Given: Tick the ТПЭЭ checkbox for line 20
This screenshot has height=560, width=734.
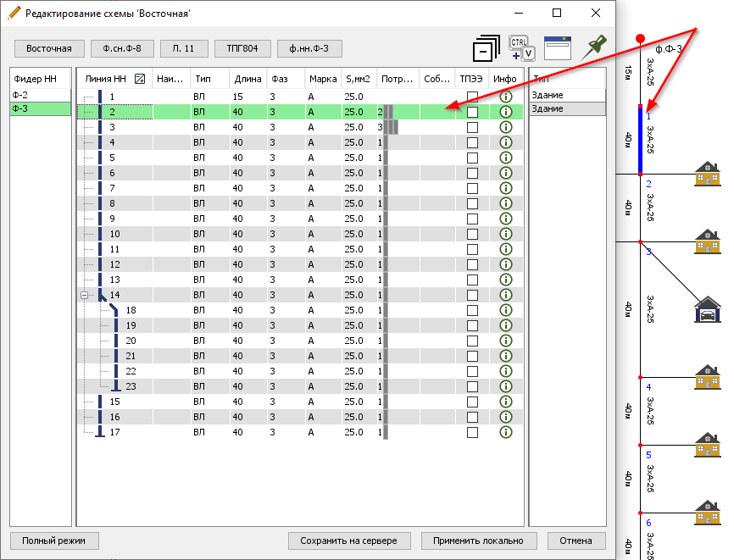Looking at the screenshot, I should pyautogui.click(x=472, y=341).
